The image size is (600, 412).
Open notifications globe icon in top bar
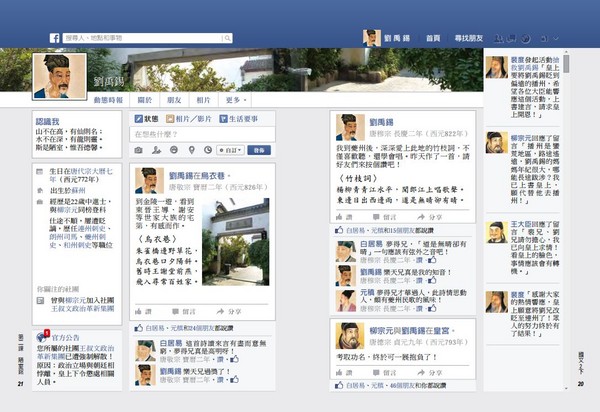click(x=525, y=37)
